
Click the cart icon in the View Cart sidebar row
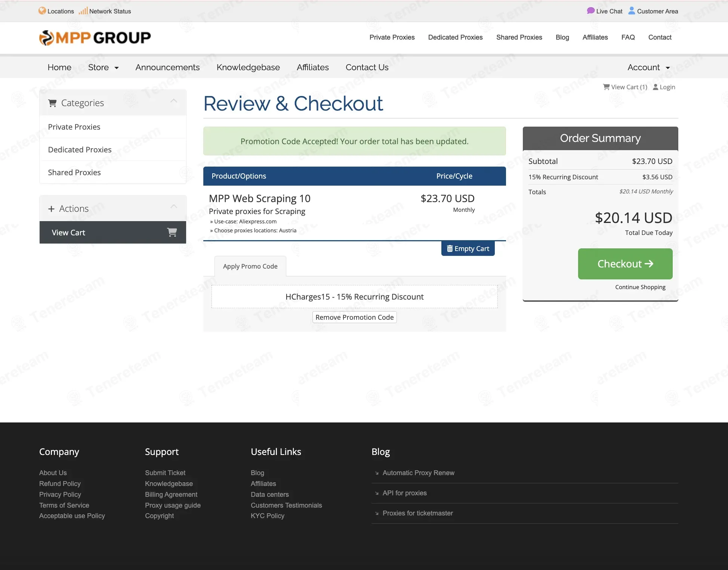[x=172, y=232]
